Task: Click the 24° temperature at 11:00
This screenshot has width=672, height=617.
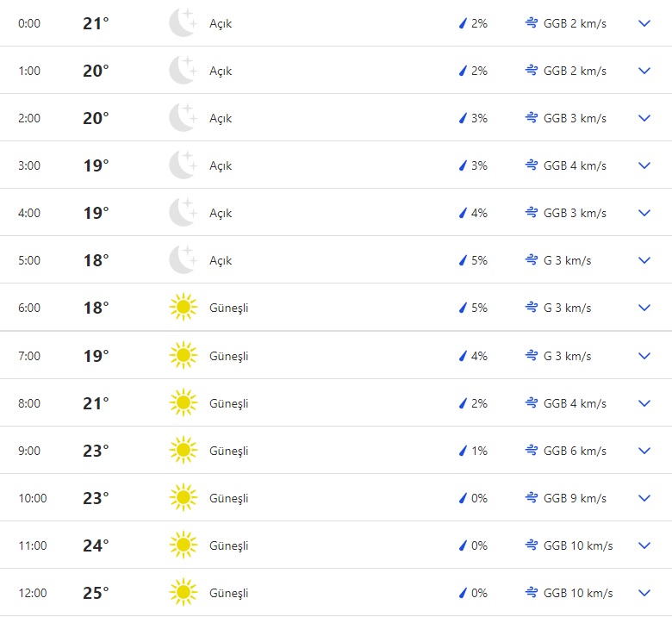Action: (96, 545)
